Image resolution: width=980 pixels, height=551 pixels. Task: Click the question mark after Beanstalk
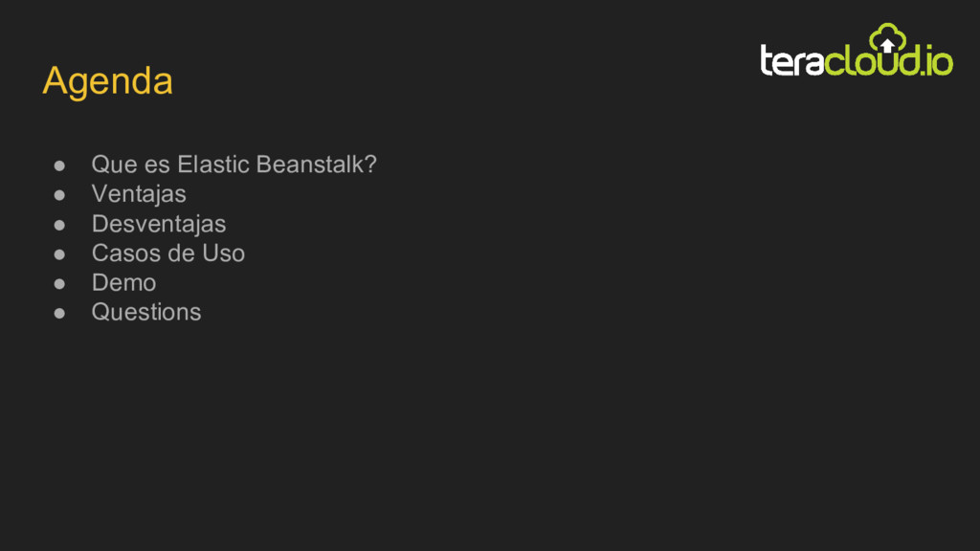(370, 165)
